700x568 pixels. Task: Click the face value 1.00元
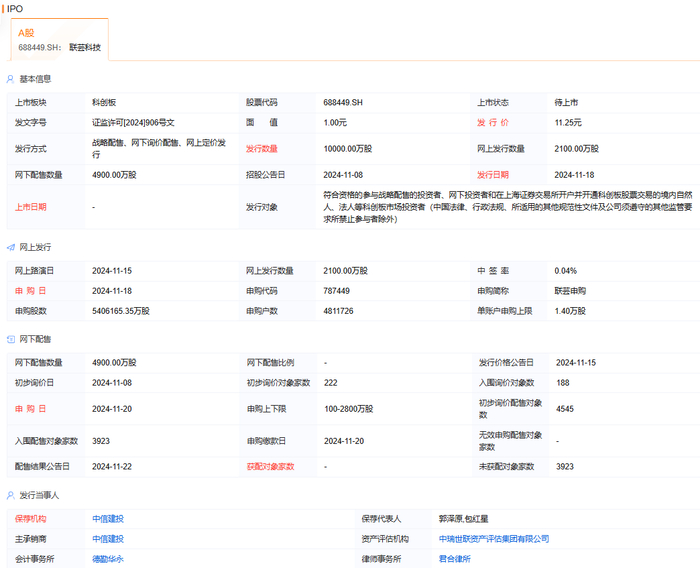tap(335, 122)
